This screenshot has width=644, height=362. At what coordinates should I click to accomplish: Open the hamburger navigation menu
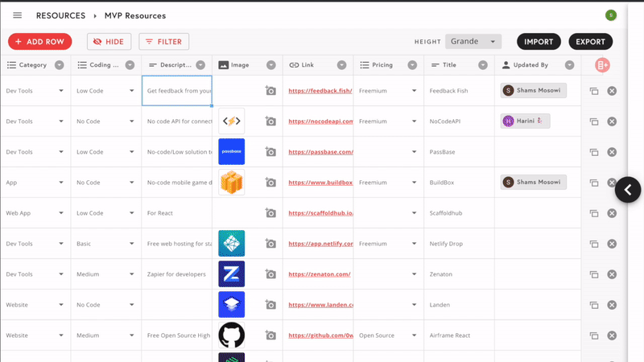pyautogui.click(x=17, y=15)
